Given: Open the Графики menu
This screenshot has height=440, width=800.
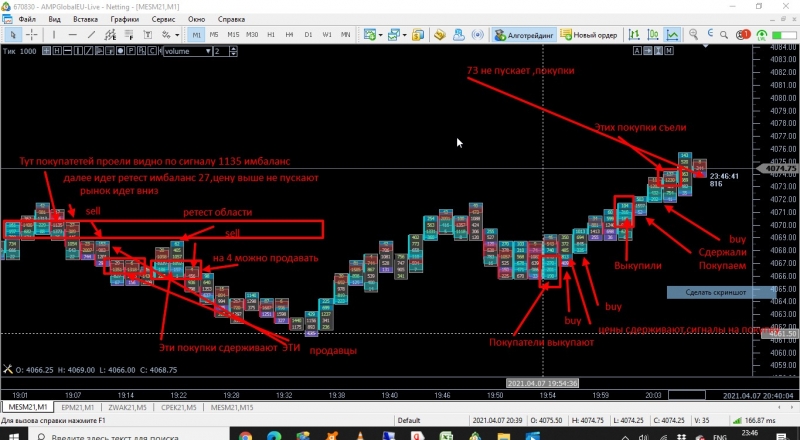Looking at the screenshot, I should (124, 19).
